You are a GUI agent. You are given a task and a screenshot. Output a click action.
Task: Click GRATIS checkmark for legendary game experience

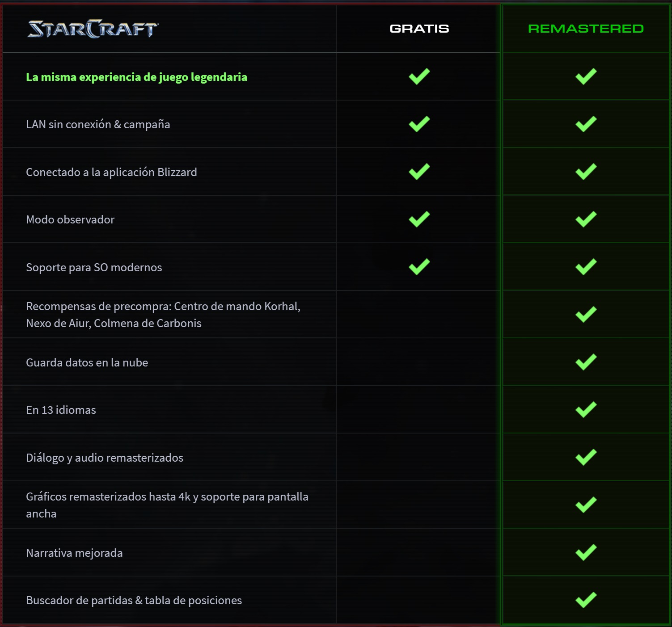419,76
